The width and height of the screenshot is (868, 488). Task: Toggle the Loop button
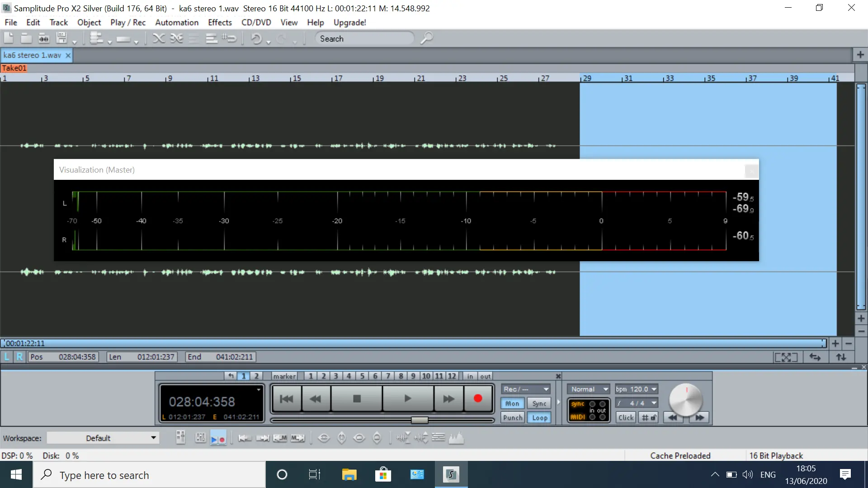[x=539, y=418]
